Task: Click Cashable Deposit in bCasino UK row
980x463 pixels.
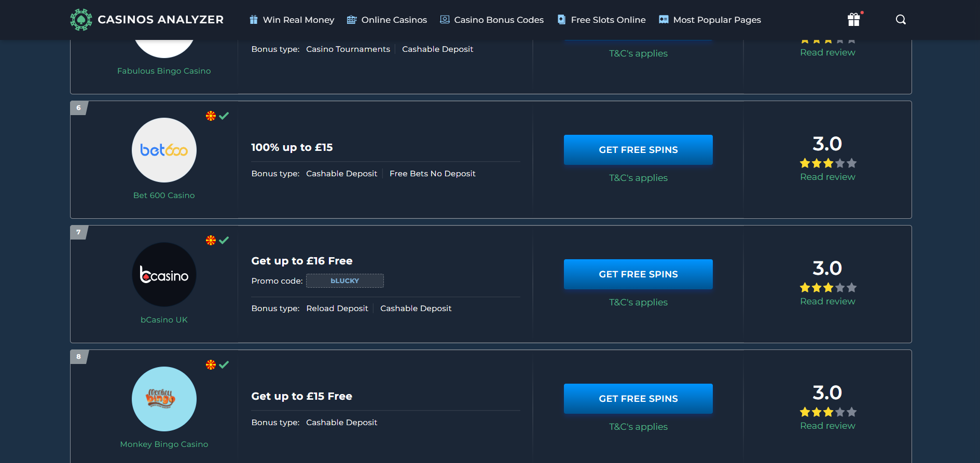Action: coord(416,308)
